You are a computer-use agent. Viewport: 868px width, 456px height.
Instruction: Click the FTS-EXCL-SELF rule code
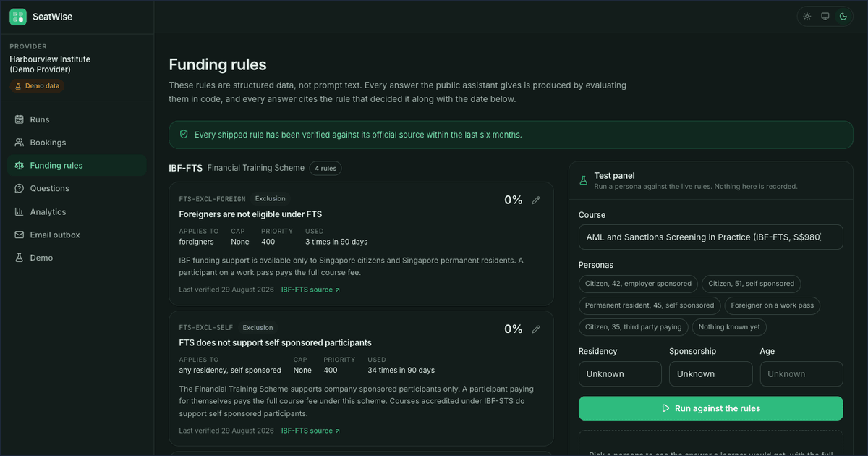coord(206,328)
